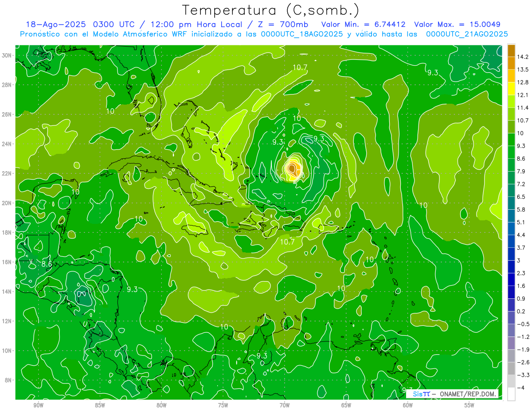Click the "20N" latitude axis label

[x=8, y=203]
